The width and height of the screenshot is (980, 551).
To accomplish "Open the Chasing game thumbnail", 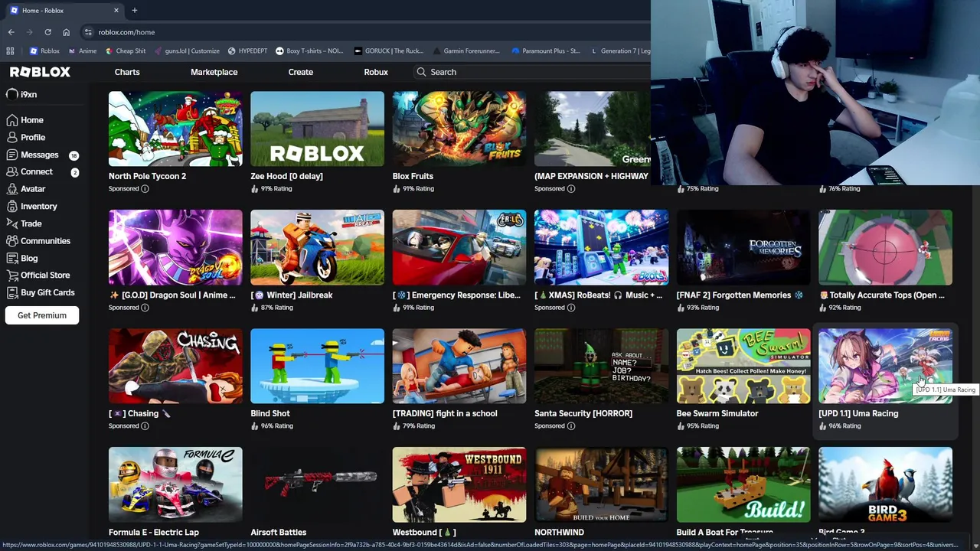I will 175,366.
